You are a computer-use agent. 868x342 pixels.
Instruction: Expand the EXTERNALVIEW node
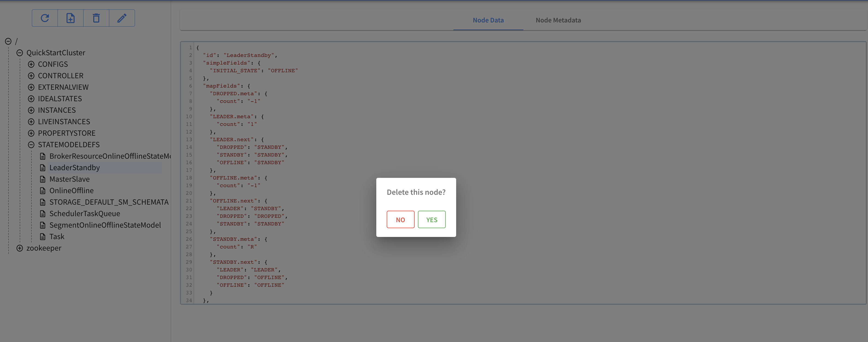click(31, 87)
